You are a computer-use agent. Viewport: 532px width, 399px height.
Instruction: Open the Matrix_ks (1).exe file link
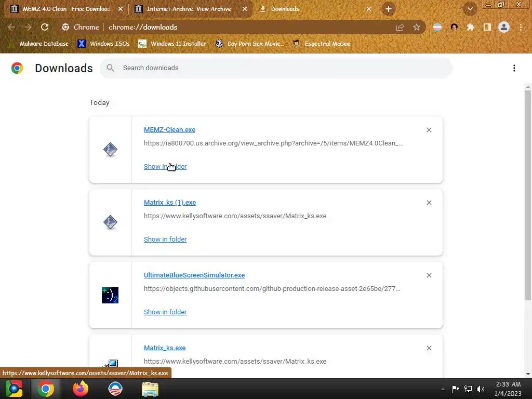[x=170, y=203]
